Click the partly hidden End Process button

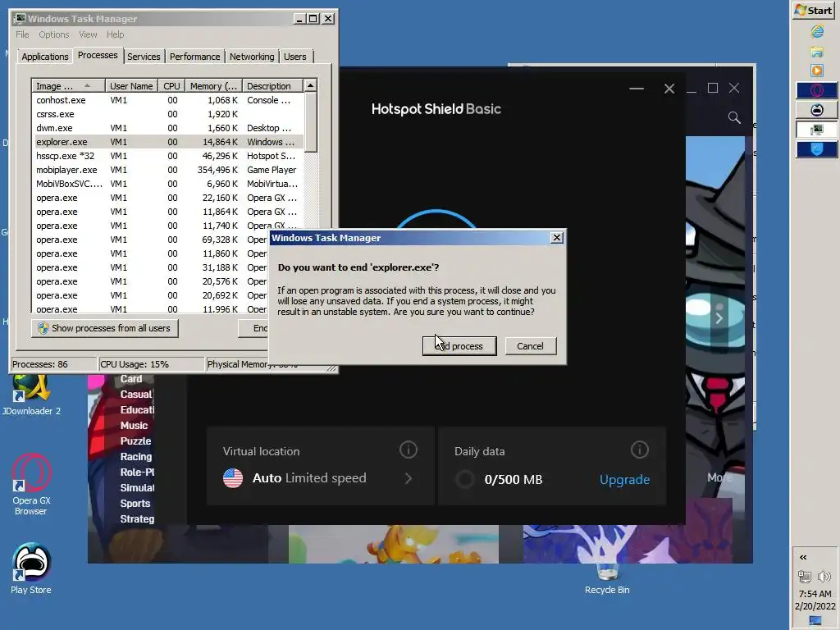click(253, 328)
